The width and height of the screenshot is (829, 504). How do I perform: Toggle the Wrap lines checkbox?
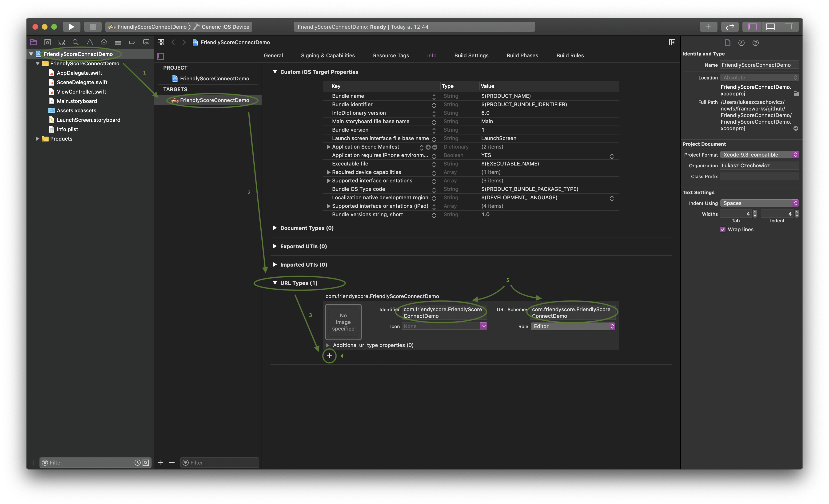point(722,229)
